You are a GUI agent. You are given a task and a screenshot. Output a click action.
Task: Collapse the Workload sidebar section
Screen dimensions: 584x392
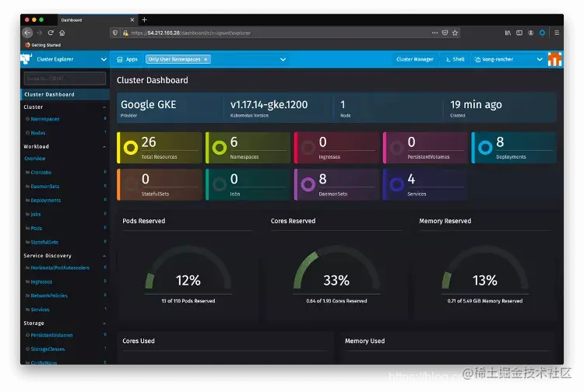(x=104, y=146)
